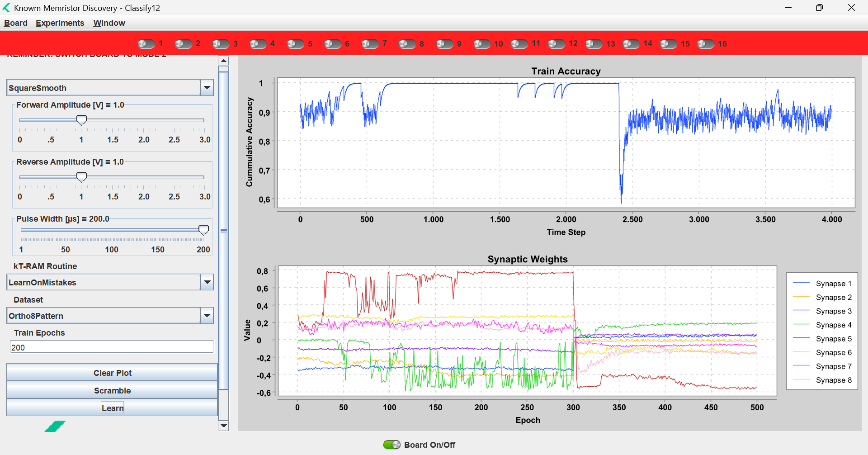Click the kT-RAM Routine label
868x455 pixels.
coord(45,266)
